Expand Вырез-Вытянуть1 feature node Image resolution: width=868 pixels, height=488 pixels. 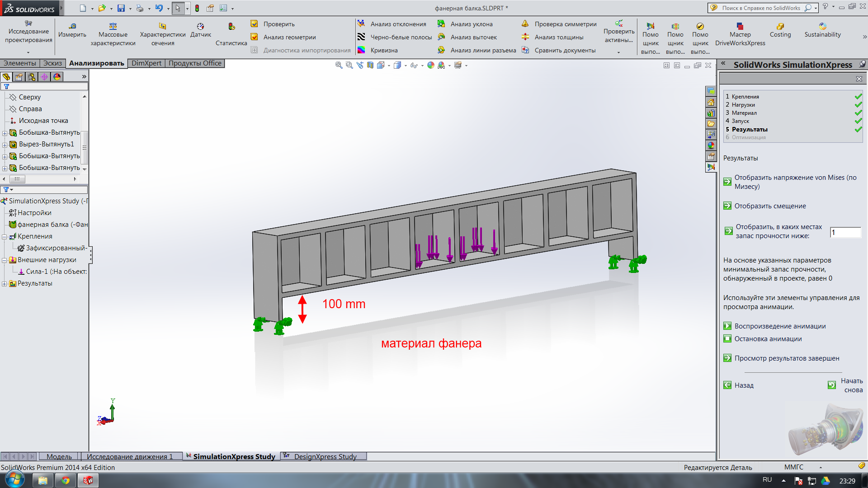click(5, 145)
